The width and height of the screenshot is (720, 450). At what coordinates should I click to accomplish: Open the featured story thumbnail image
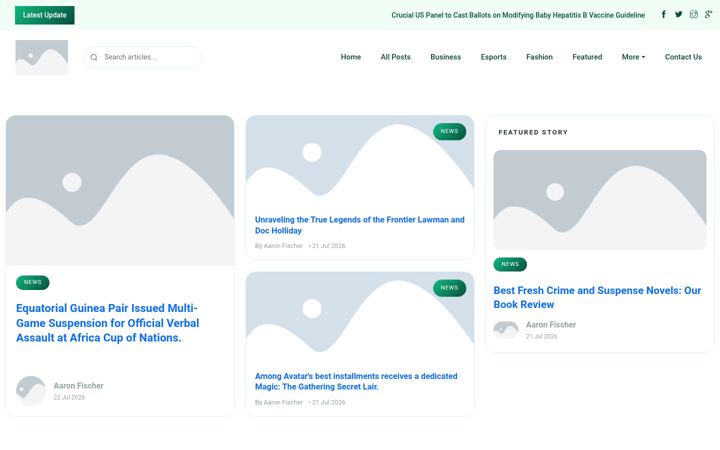click(x=600, y=200)
